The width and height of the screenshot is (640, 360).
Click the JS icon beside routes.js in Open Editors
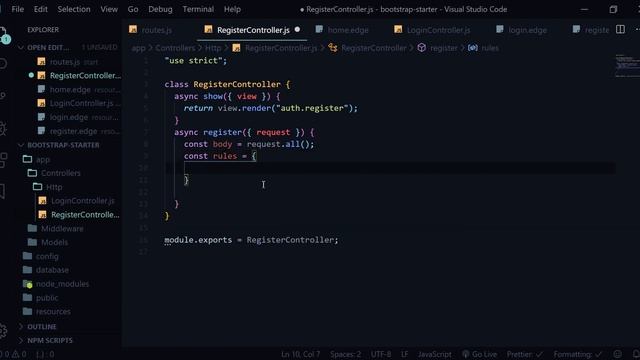[x=41, y=62]
